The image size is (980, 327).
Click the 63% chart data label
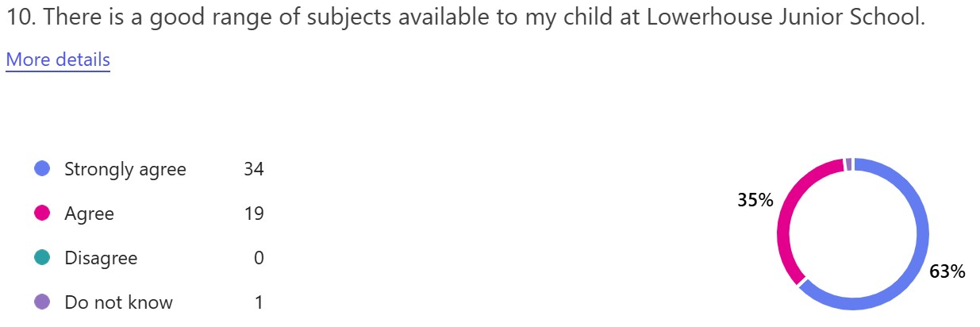(x=947, y=272)
